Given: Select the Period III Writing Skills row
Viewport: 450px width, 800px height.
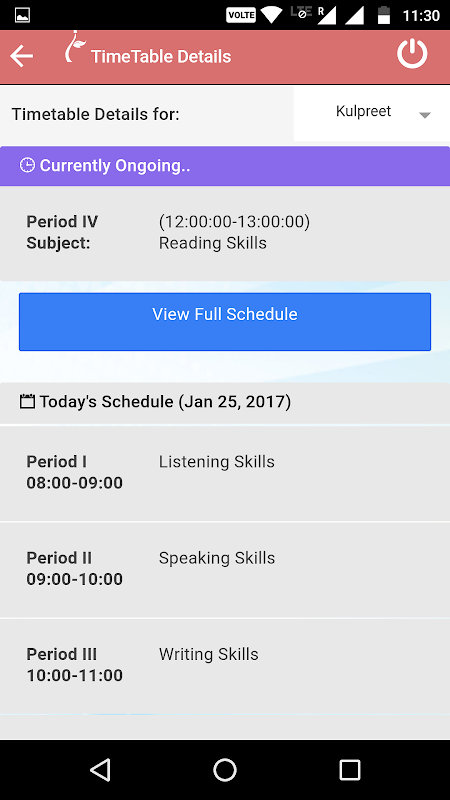Looking at the screenshot, I should coord(225,666).
